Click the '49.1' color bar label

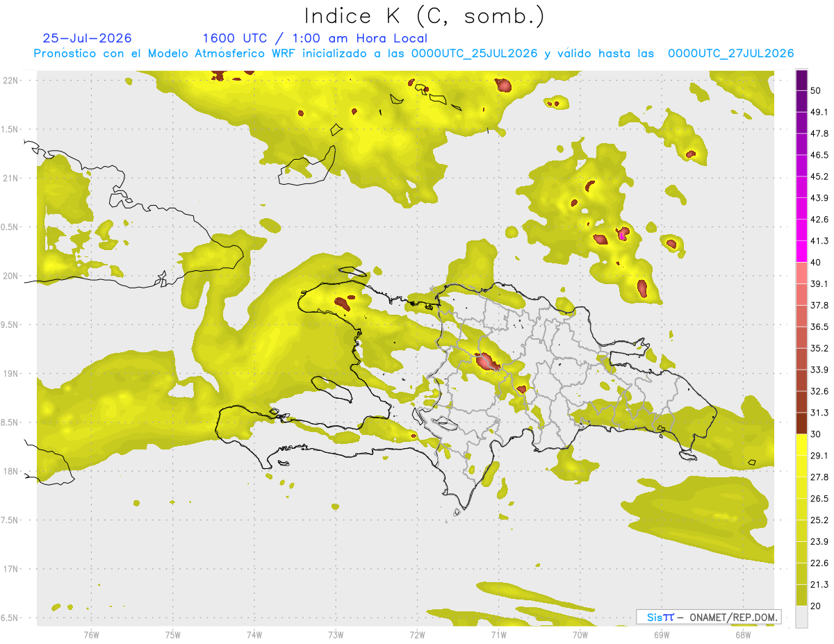pos(819,112)
